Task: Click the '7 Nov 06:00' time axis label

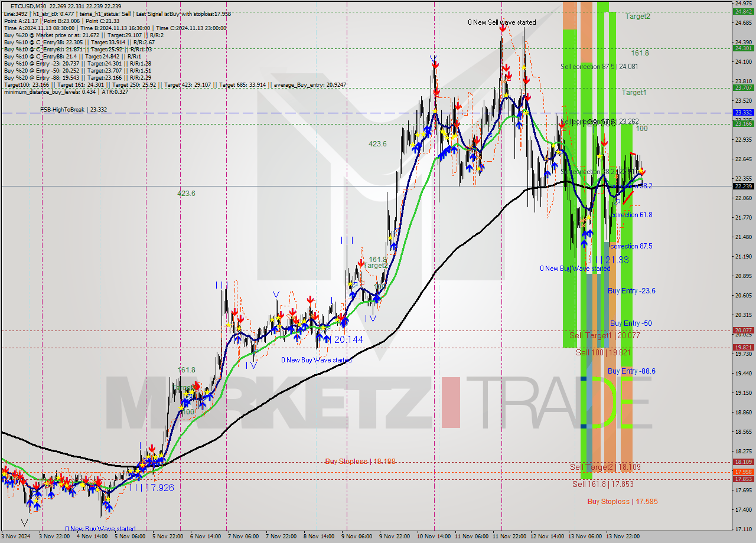Action: pos(243,537)
